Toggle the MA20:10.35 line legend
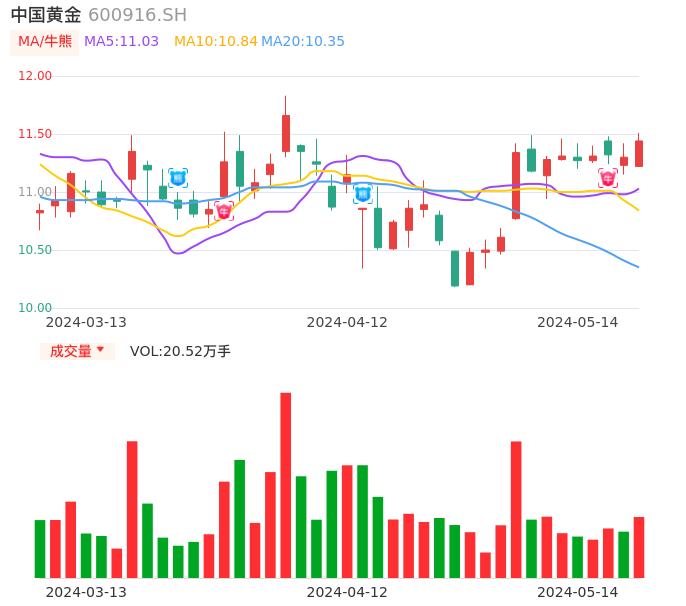Screen dimensions: 686x606 pyautogui.click(x=303, y=41)
